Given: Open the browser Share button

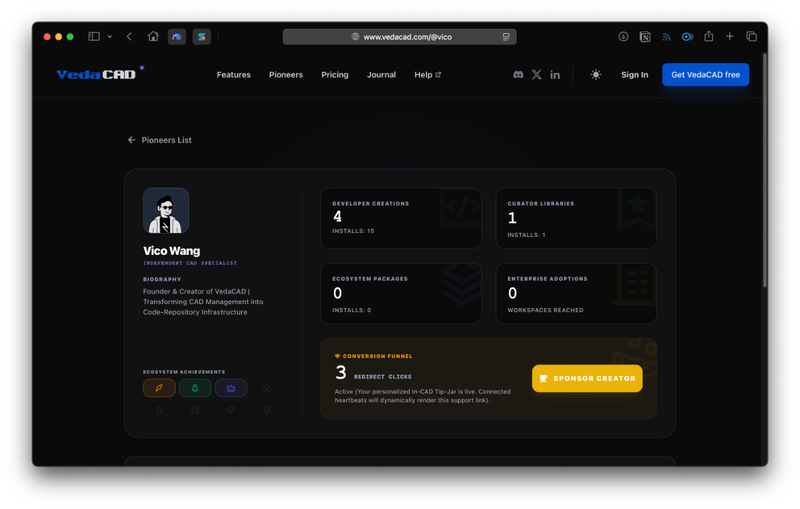Looking at the screenshot, I should 708,36.
